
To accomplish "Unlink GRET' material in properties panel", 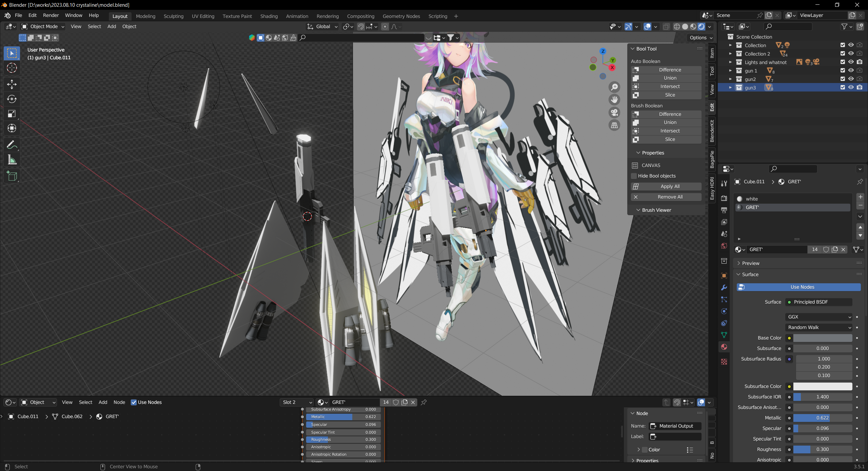I will (843, 249).
